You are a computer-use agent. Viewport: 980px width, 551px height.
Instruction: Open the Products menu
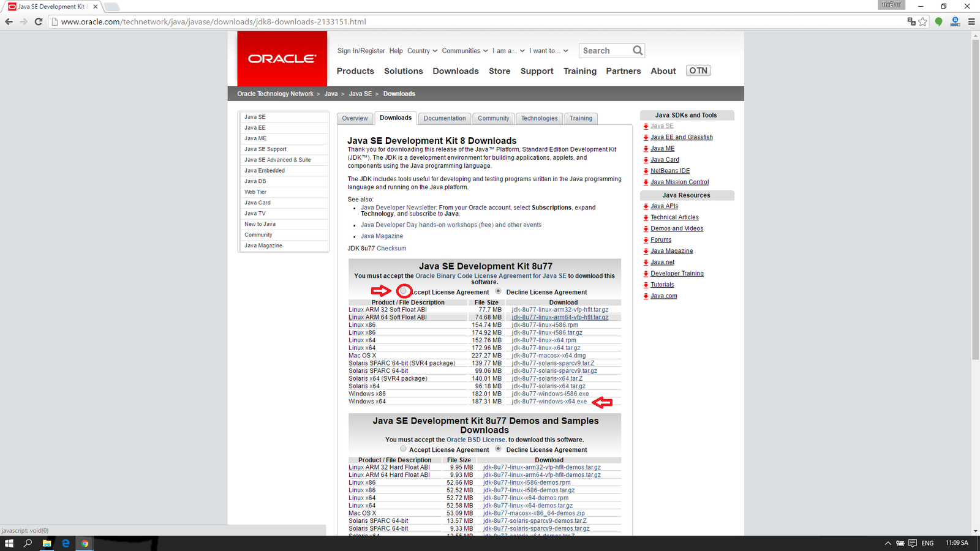[355, 71]
